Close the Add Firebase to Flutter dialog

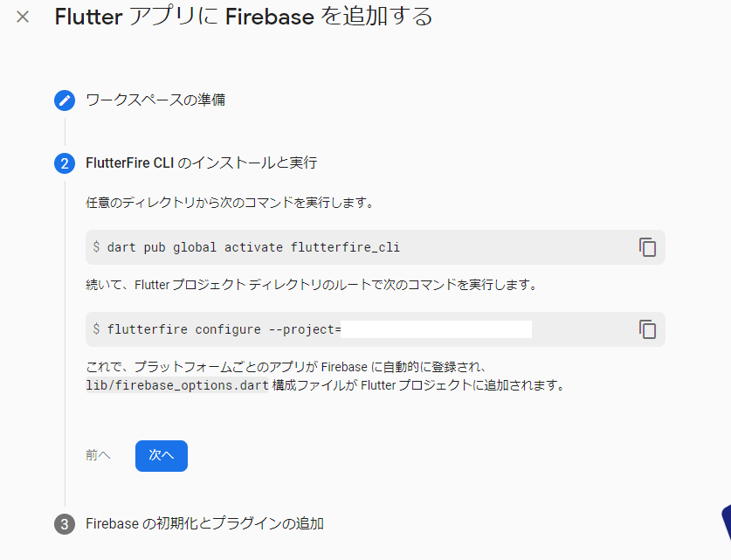tap(23, 17)
